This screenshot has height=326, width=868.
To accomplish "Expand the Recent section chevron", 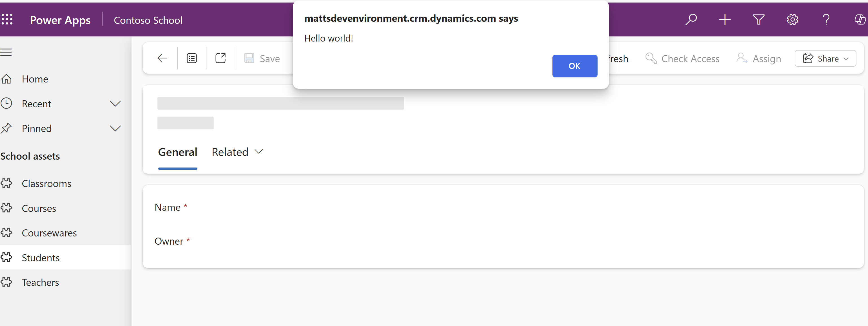I will pos(115,104).
